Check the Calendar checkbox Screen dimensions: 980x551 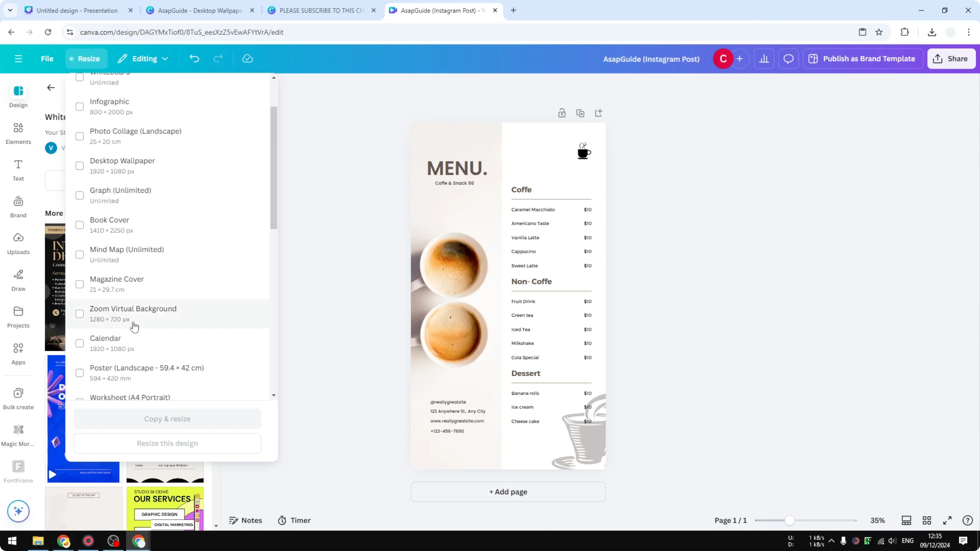[80, 343]
